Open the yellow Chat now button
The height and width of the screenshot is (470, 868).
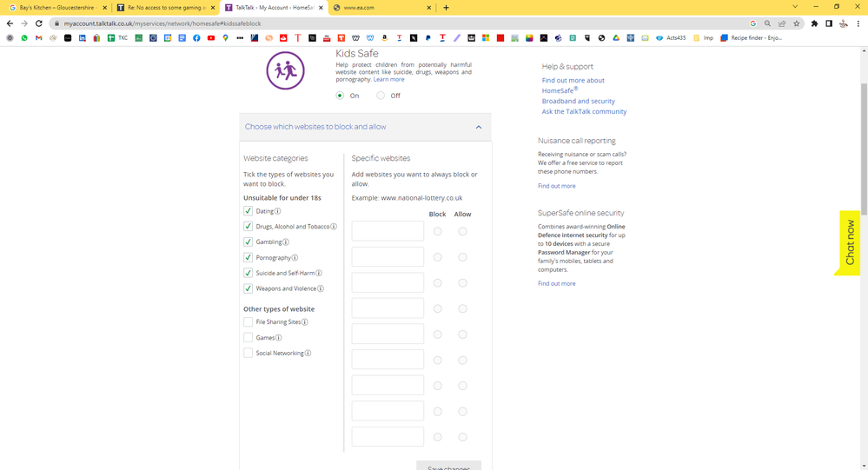pyautogui.click(x=850, y=242)
